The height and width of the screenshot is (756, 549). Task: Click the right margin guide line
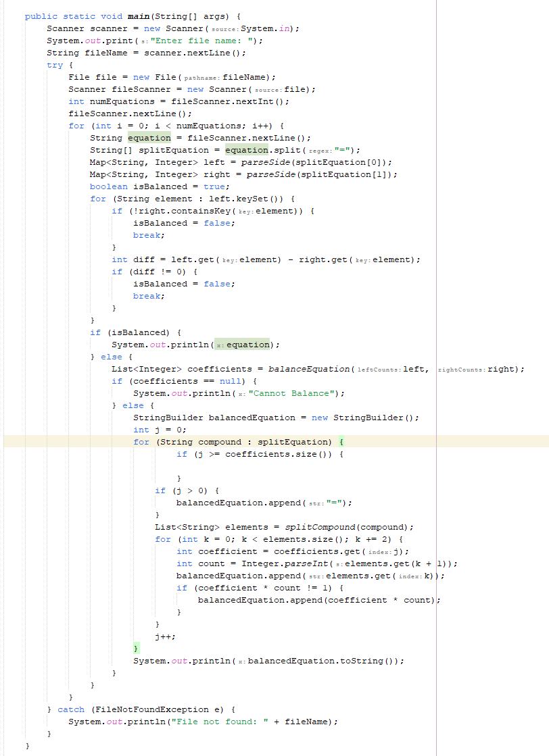click(x=436, y=378)
